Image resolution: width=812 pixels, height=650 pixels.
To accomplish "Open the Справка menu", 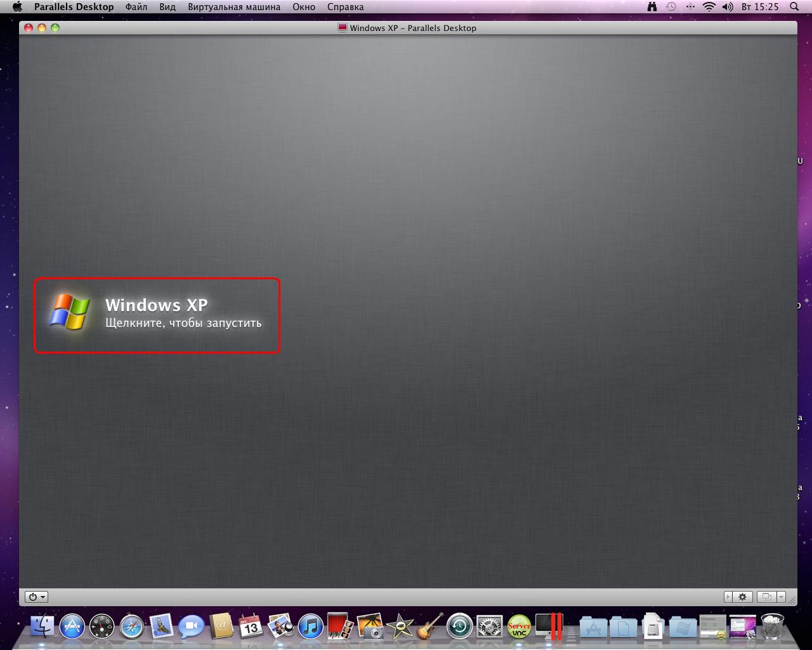I will (346, 7).
